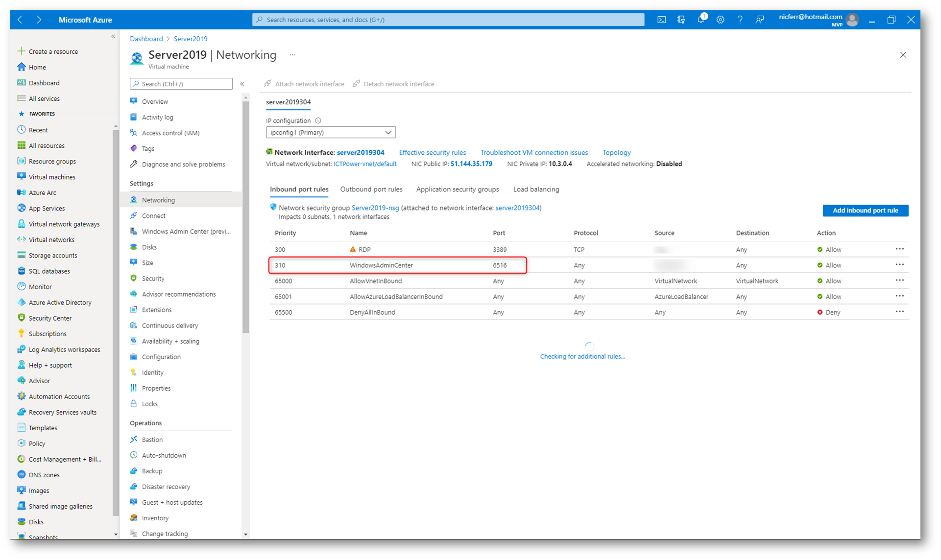Open Troubleshoot VM connection issues link

pyautogui.click(x=534, y=153)
